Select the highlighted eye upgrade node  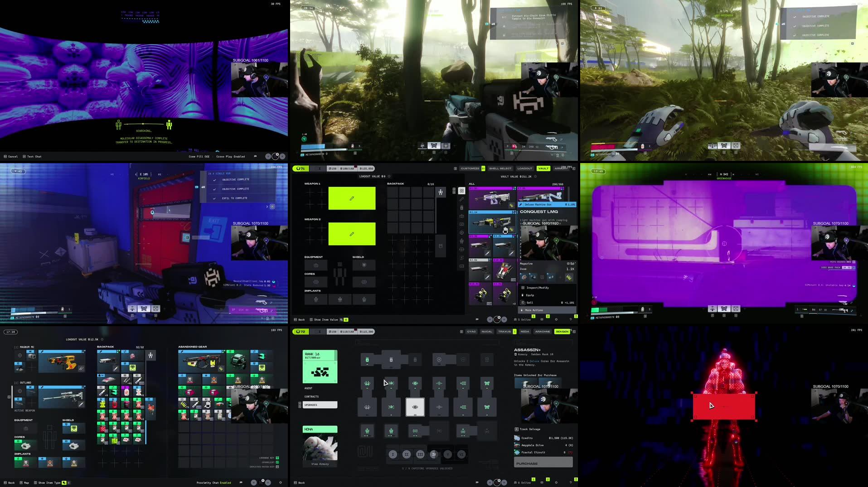415,407
